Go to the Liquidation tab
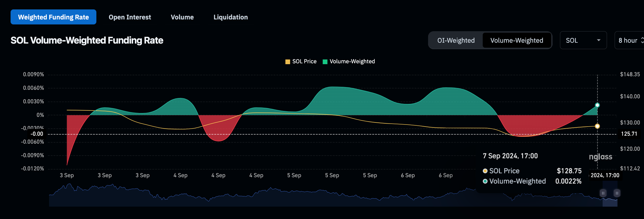Viewport: 644px width, 219px height. [231, 17]
